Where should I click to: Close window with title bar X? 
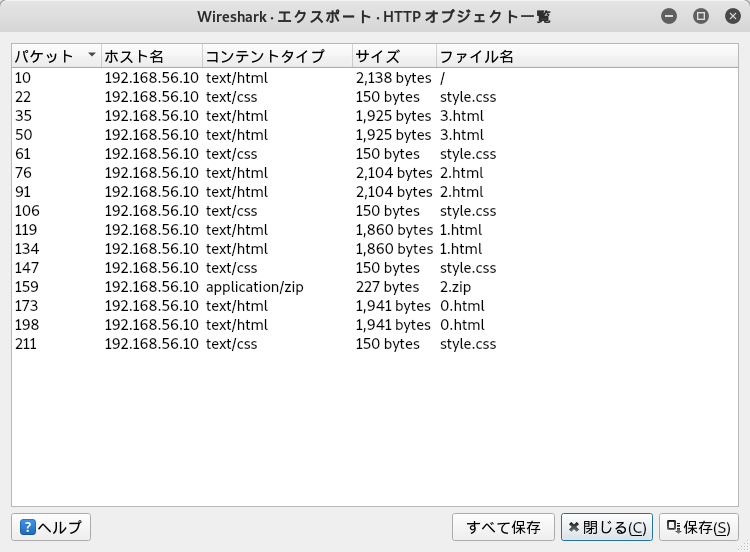tap(732, 16)
